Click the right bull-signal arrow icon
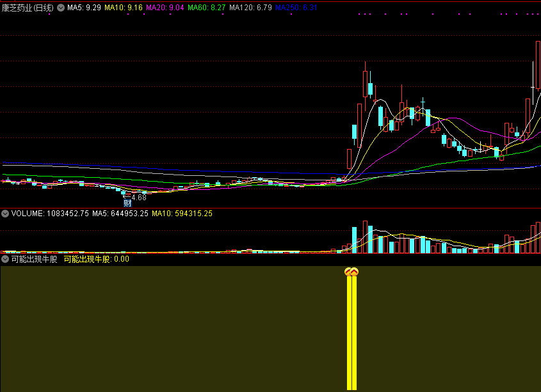Viewport: 541px width, 392px height. click(354, 272)
